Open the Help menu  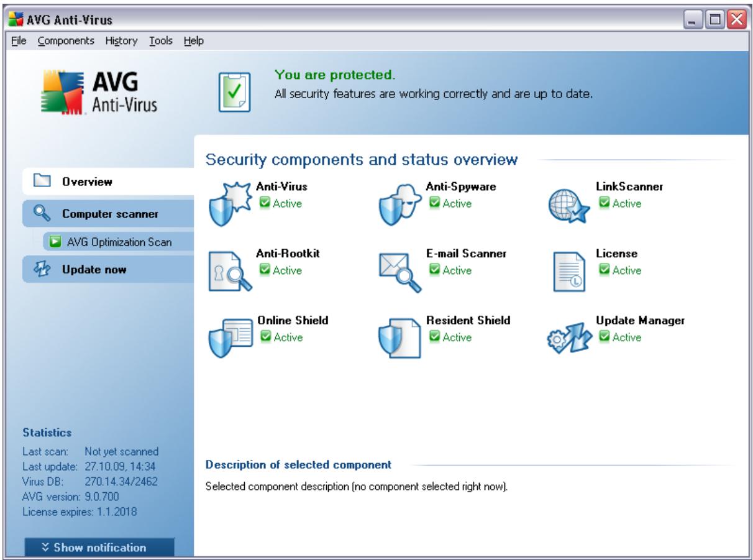tap(193, 42)
